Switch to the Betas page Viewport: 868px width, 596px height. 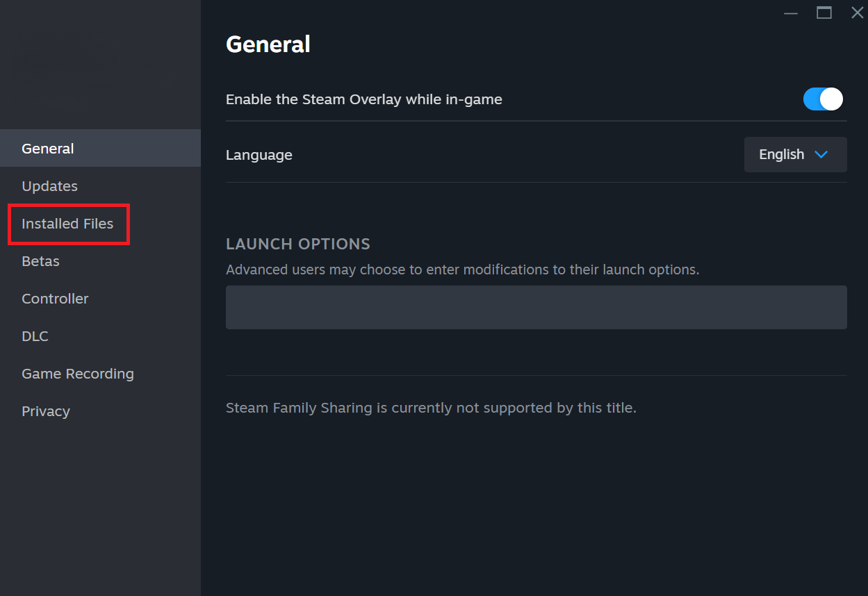point(40,261)
